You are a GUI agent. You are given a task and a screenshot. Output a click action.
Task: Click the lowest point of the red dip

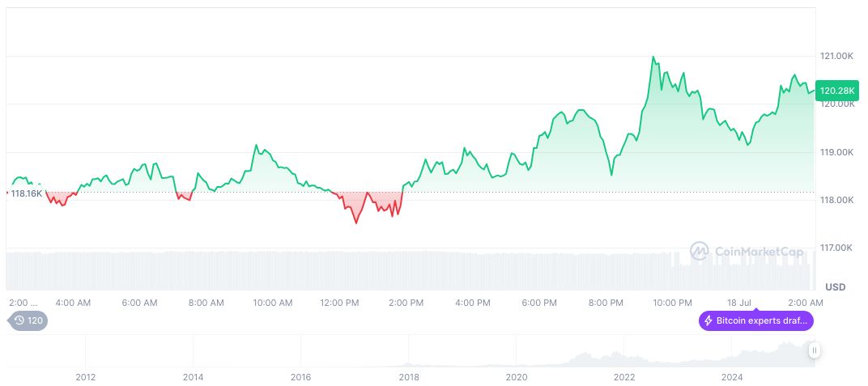[x=356, y=223]
